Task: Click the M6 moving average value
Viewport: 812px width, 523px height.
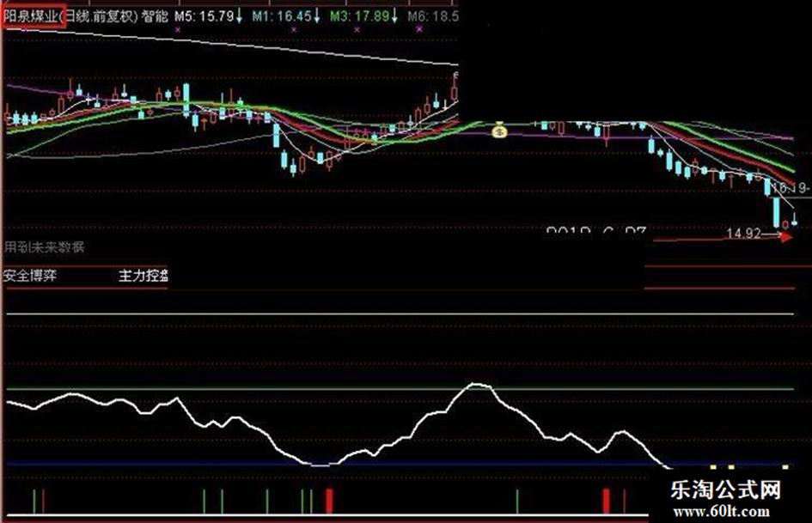Action: coord(433,16)
